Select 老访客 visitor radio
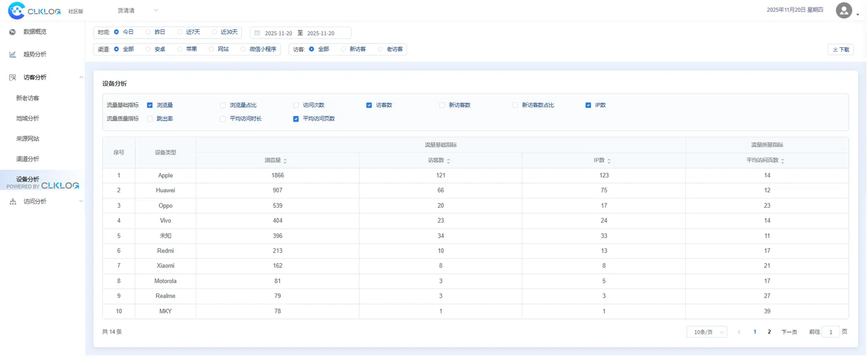Image resolution: width=868 pixels, height=358 pixels. 380,49
